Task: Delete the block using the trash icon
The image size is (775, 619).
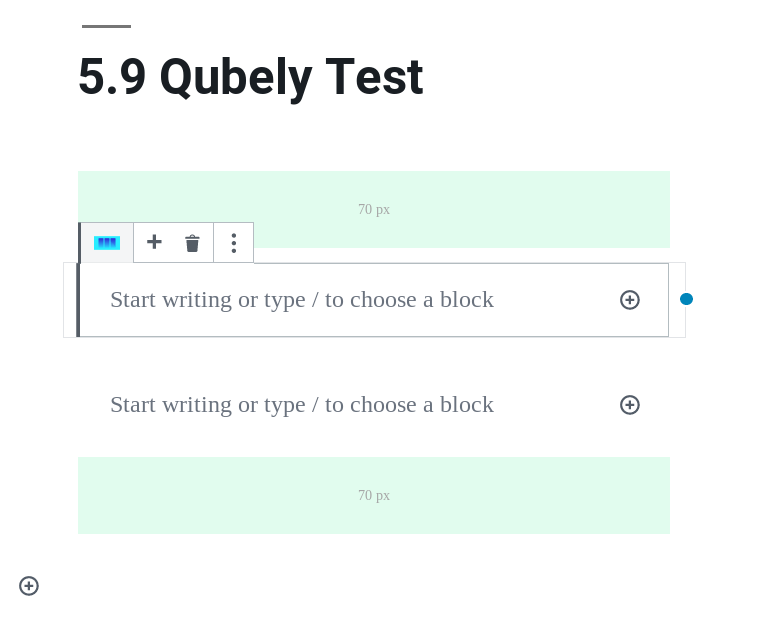Action: coord(192,243)
